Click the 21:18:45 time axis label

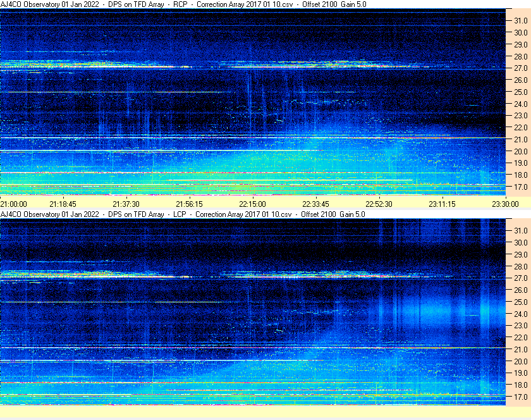coord(63,204)
